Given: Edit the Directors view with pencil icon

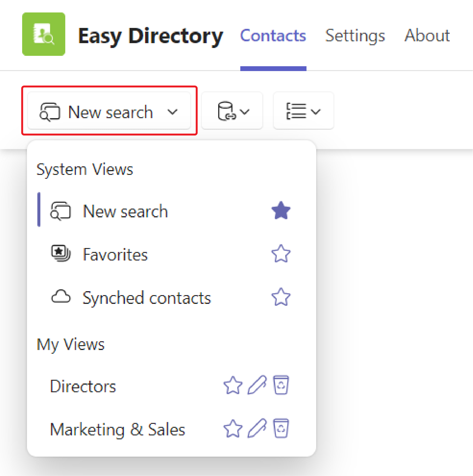Looking at the screenshot, I should (257, 385).
